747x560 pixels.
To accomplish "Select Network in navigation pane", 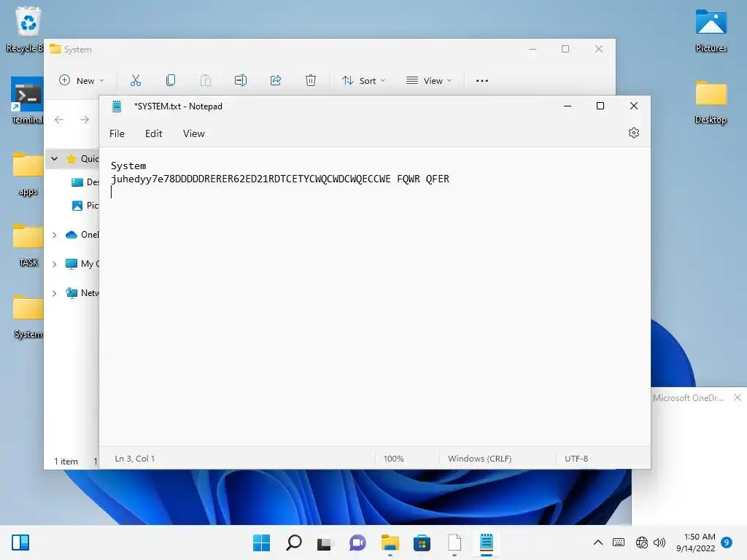I will 82,293.
